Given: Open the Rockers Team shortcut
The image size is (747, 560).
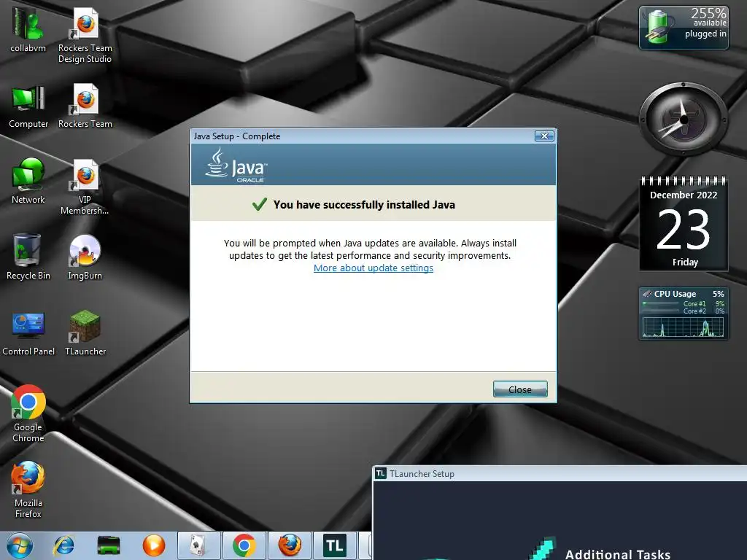Looking at the screenshot, I should coord(85,106).
